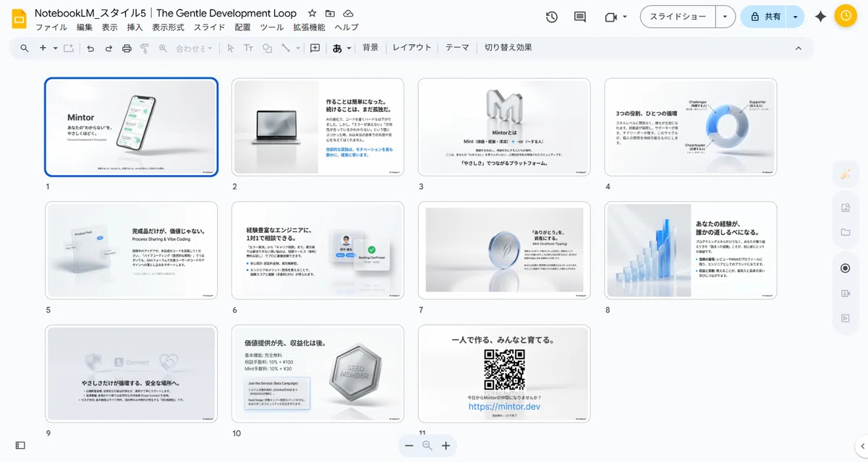Screen dimensions: 868x462
Task: Select slide 1 Mintor title thumbnail
Action: point(131,127)
